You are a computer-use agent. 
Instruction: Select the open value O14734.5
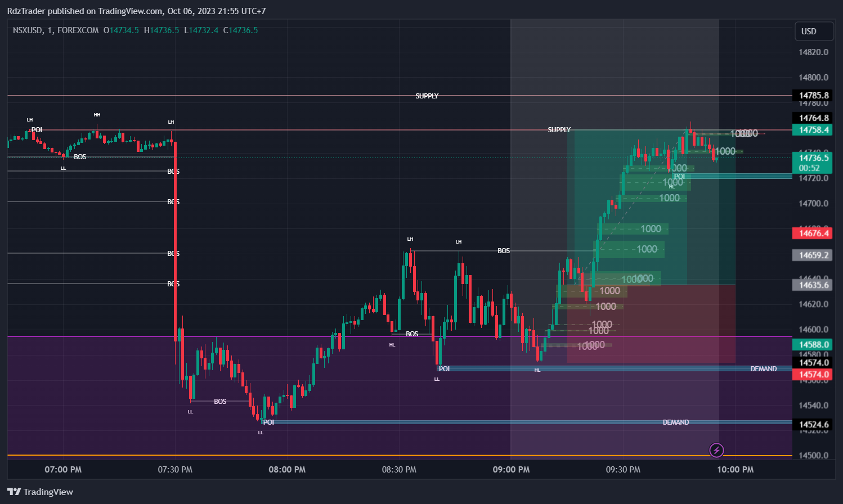point(121,30)
